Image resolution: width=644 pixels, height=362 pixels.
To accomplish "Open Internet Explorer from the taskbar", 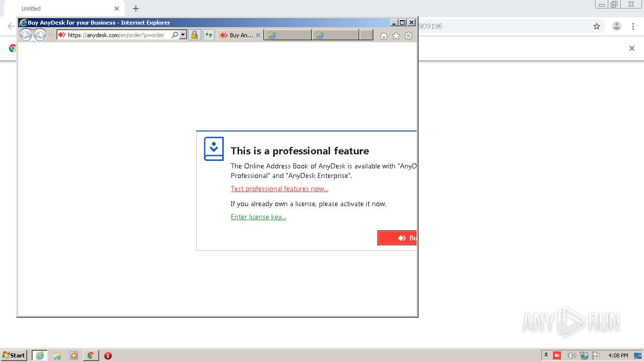I will point(40,355).
